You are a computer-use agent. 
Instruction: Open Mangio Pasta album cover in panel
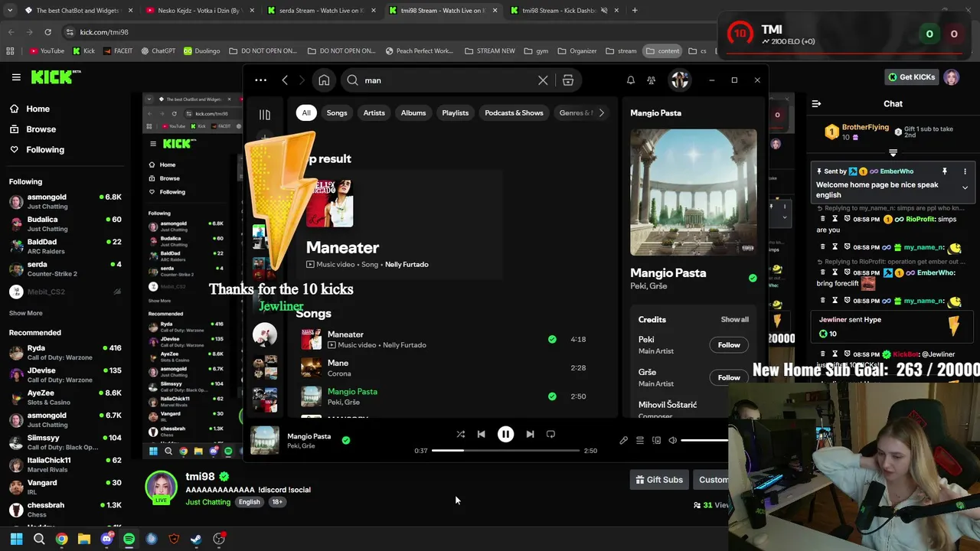point(693,192)
